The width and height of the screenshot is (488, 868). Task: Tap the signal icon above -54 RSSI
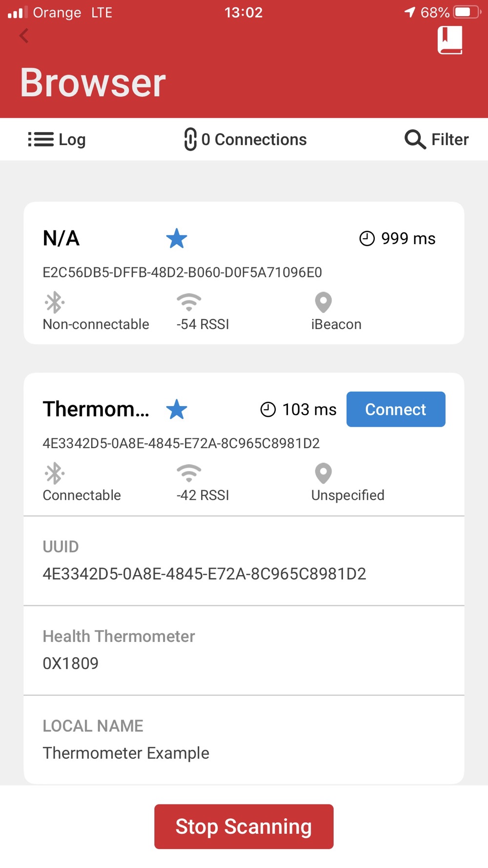coord(189,302)
